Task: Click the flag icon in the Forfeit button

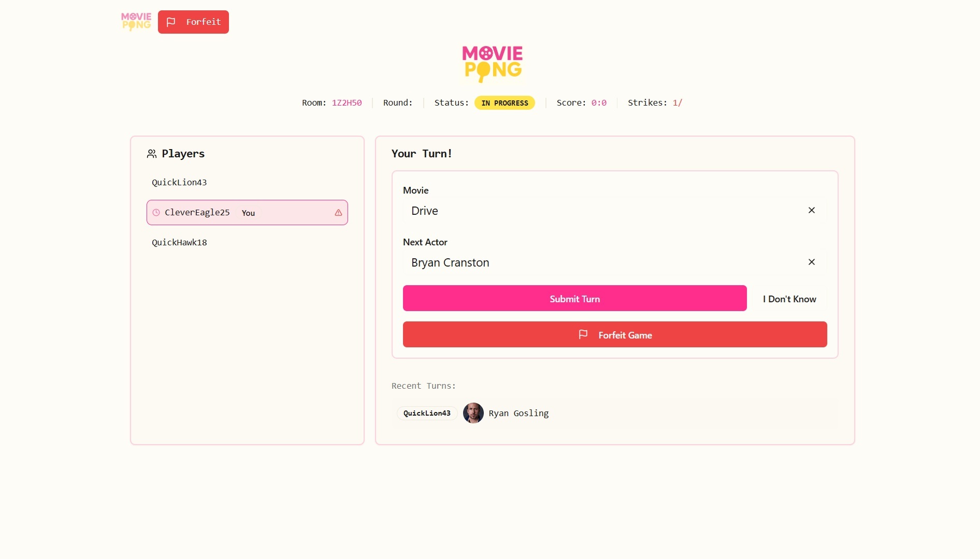Action: coord(171,22)
